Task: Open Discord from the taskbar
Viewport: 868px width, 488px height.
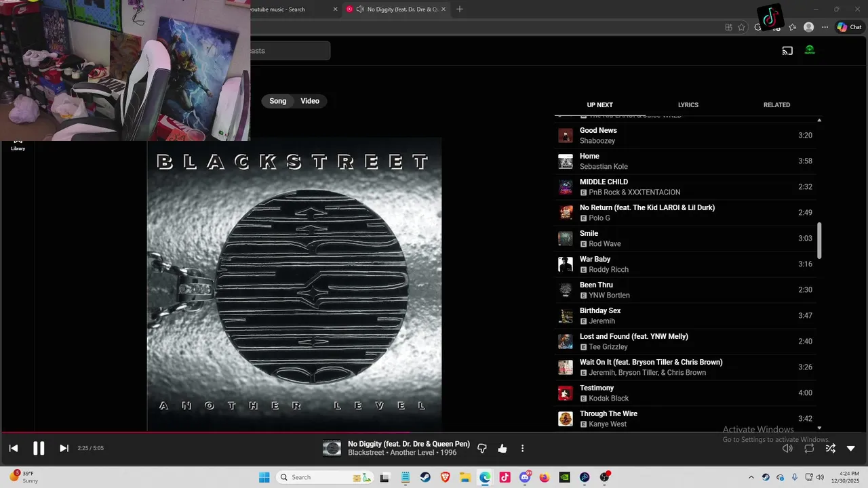Action: (x=525, y=477)
